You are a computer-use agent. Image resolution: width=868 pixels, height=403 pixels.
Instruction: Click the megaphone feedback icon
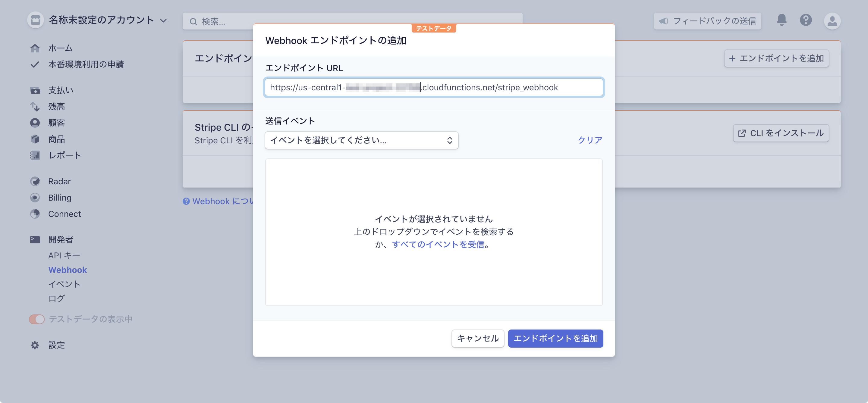click(663, 21)
